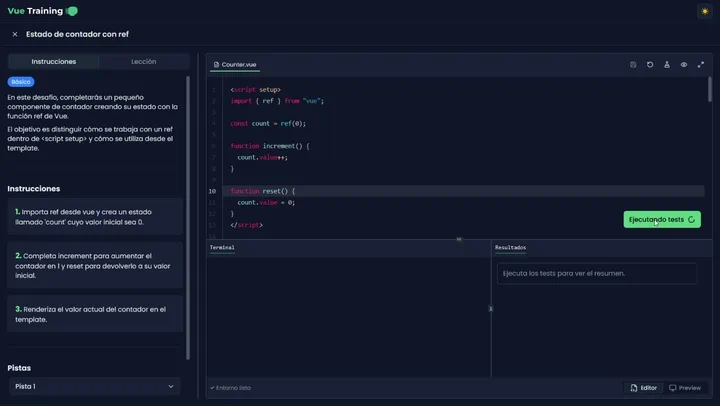Expand the editor with the fullscreen arrows icon
This screenshot has height=406, width=720.
tap(701, 65)
